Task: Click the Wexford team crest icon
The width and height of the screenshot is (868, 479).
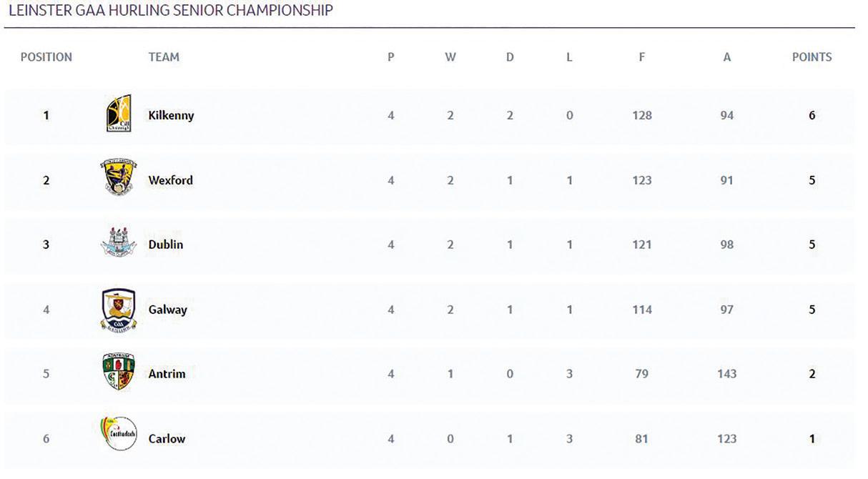Action: pos(118,179)
